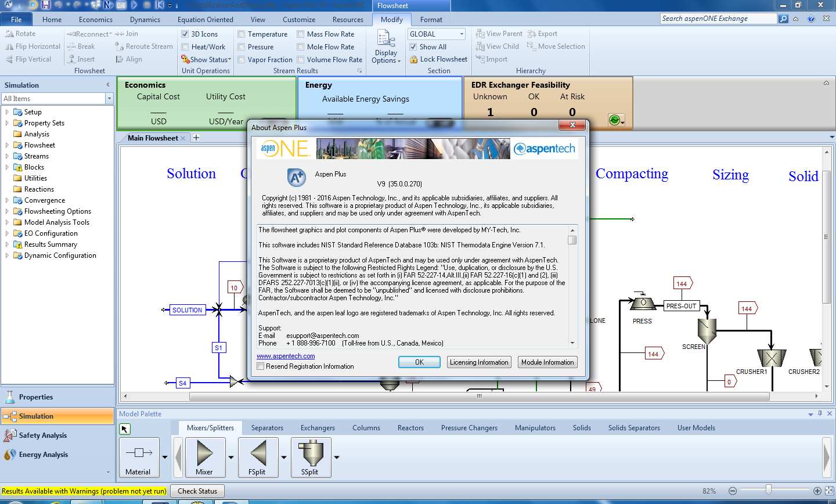Expand the Blocks tree node
The height and width of the screenshot is (504, 836).
tap(7, 167)
